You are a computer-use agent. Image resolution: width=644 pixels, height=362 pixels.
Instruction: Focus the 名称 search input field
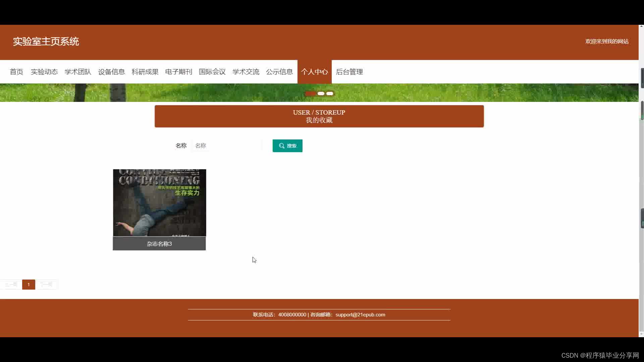[x=226, y=146]
